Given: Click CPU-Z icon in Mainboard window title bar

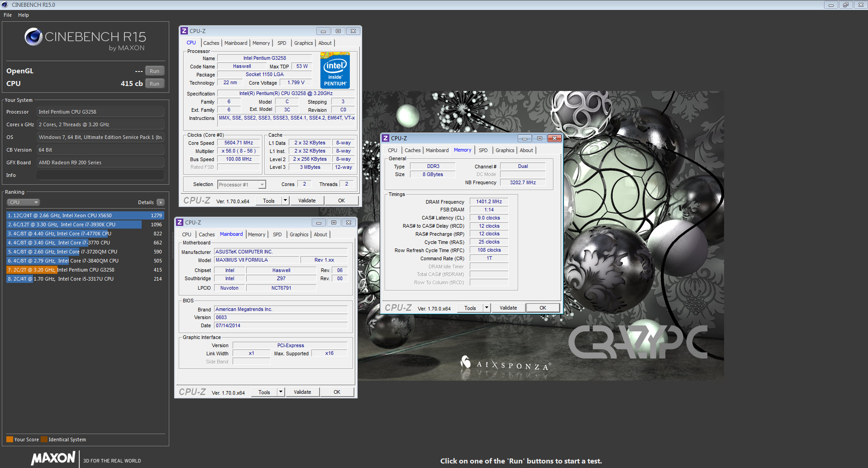Looking at the screenshot, I should point(180,222).
